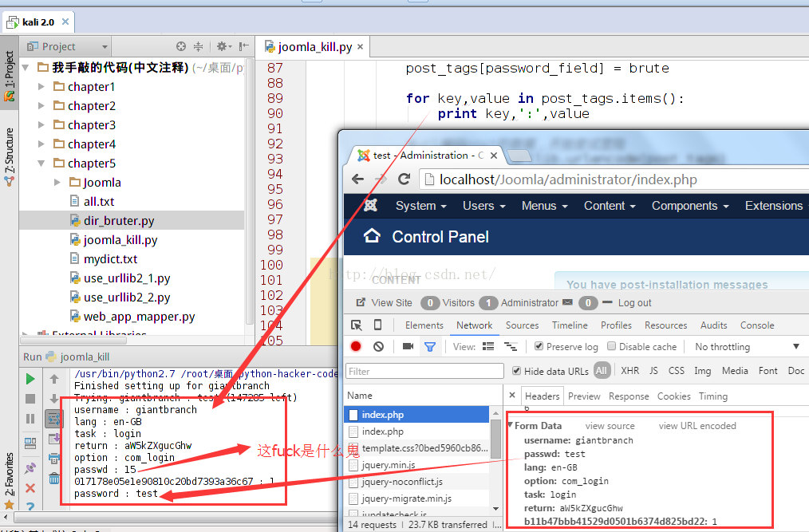Click the print icon in Run console
809x532 pixels.
54,458
